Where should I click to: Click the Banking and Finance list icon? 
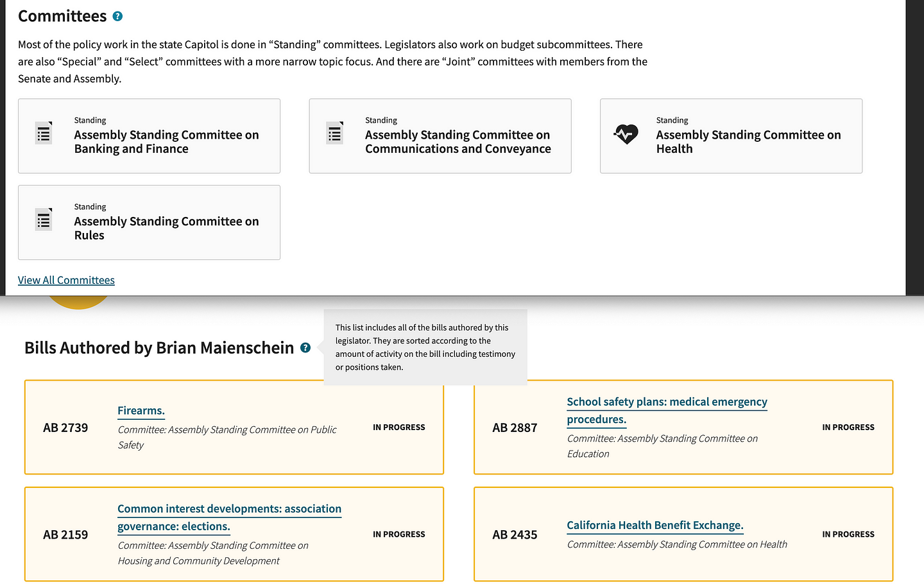[x=44, y=134]
